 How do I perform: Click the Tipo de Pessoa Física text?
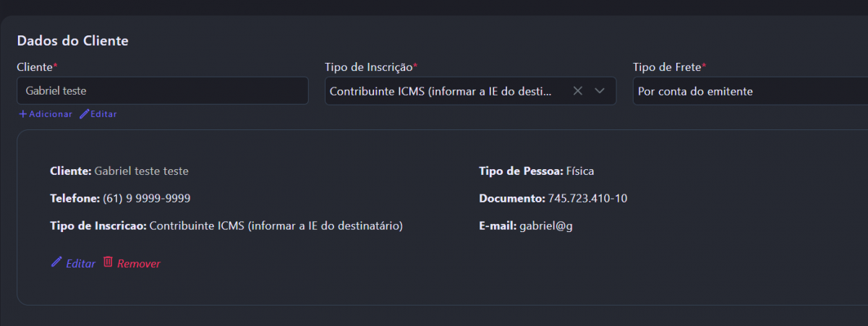click(580, 171)
